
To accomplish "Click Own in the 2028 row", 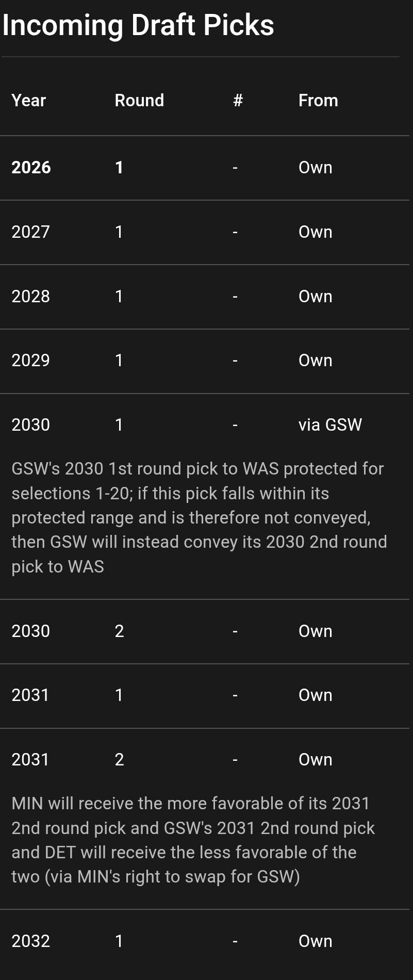I will click(315, 297).
